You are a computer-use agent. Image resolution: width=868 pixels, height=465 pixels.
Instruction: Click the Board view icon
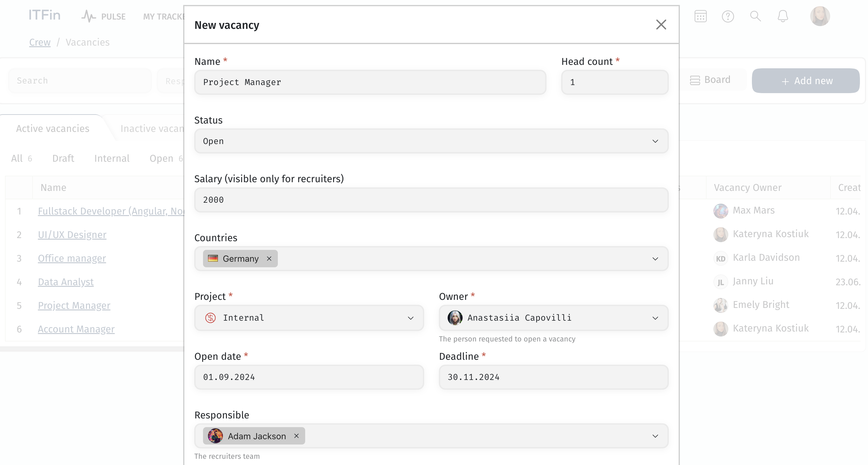point(695,80)
